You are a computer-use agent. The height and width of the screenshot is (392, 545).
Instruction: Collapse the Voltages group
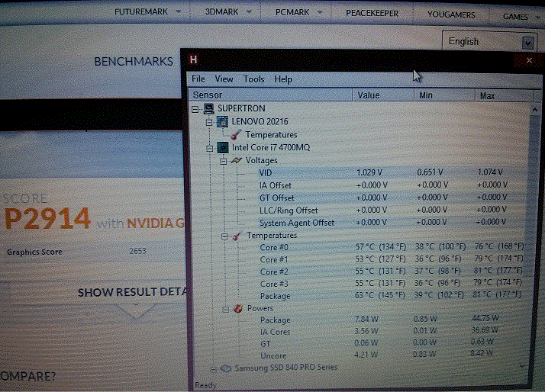(x=224, y=161)
